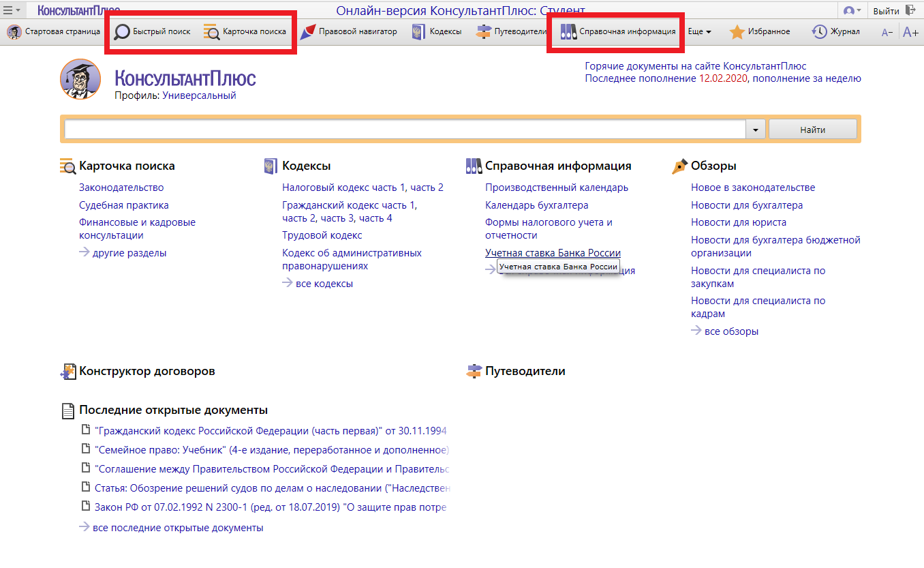
Task: Open the hamburger main menu icon
Action: point(8,10)
